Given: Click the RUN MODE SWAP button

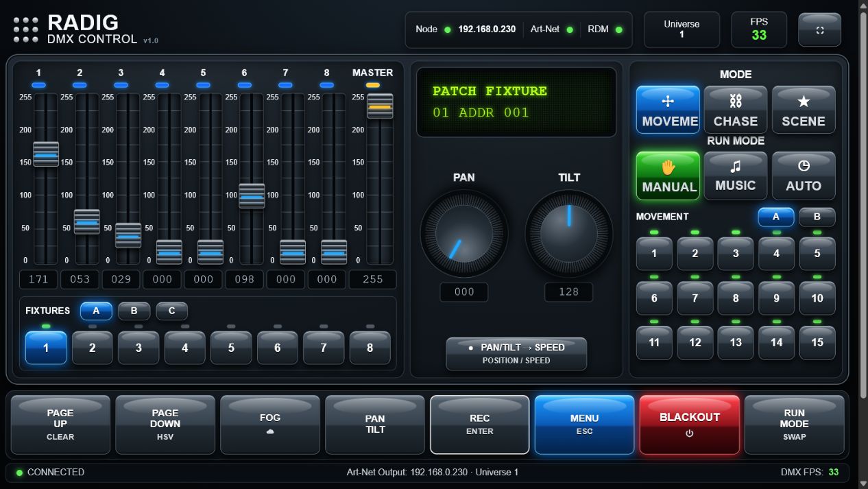Looking at the screenshot, I should click(795, 425).
